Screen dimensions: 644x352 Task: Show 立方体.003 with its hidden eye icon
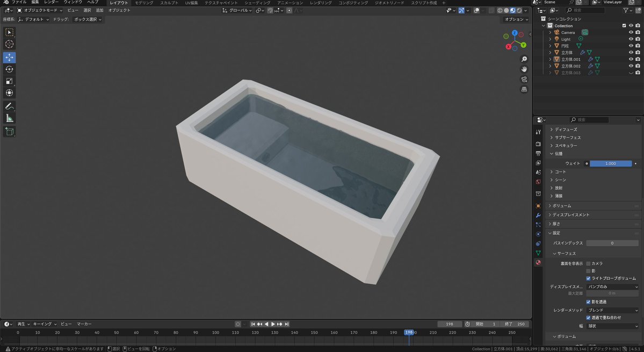click(x=631, y=73)
